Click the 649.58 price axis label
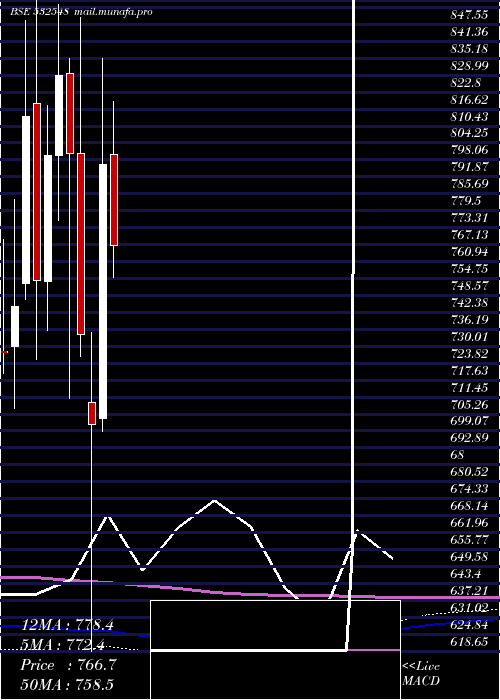500x700 pixels. click(x=469, y=557)
